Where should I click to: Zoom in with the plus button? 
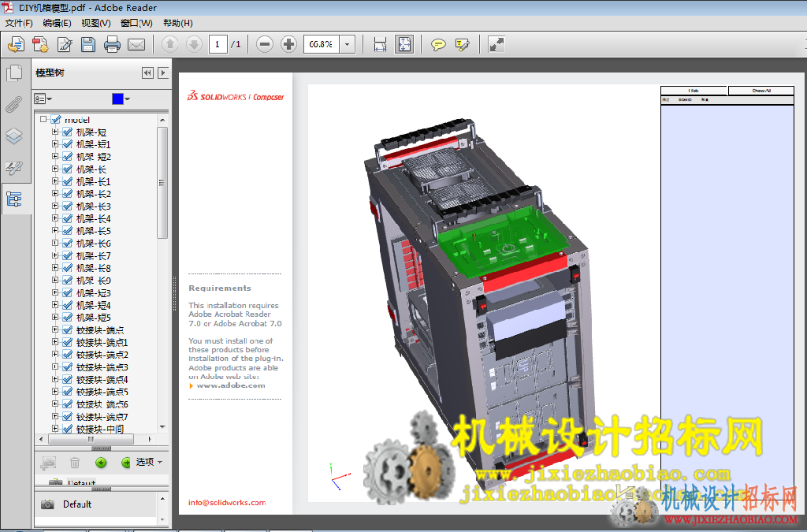pos(288,44)
